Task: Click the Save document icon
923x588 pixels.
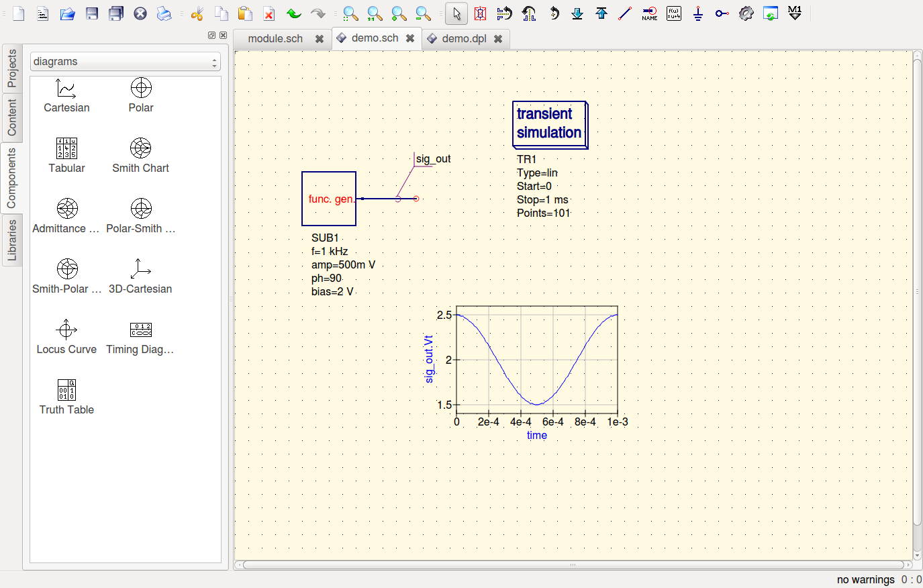Action: pos(92,13)
